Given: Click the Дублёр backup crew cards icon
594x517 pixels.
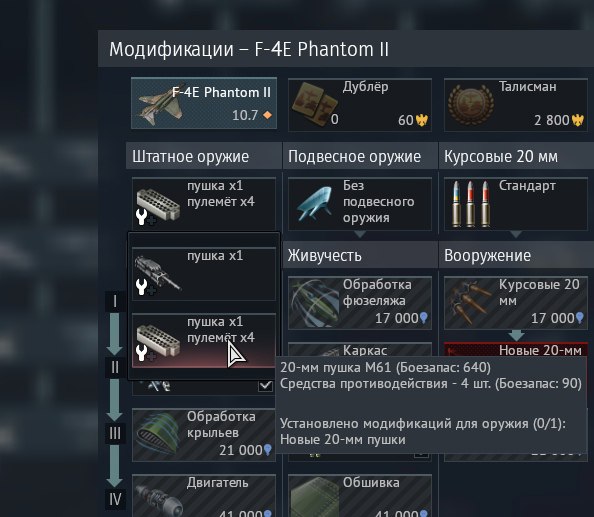Looking at the screenshot, I should coord(314,104).
